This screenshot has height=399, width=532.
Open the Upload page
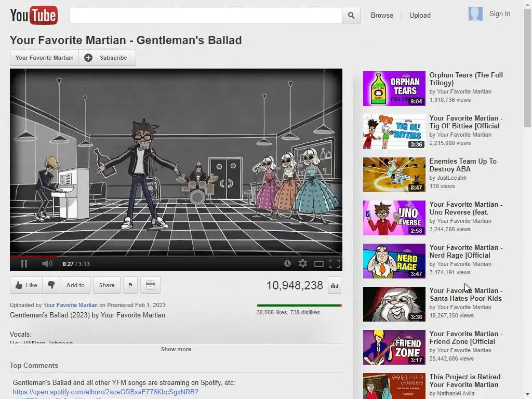tap(420, 15)
